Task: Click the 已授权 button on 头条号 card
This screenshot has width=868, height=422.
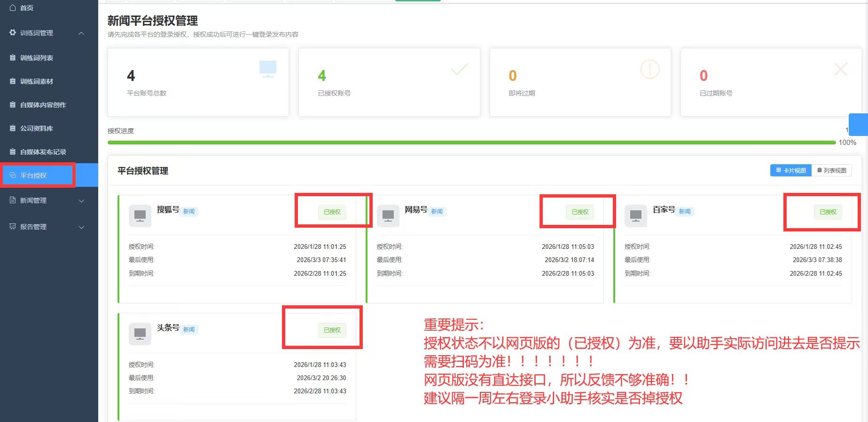Action: pyautogui.click(x=332, y=330)
